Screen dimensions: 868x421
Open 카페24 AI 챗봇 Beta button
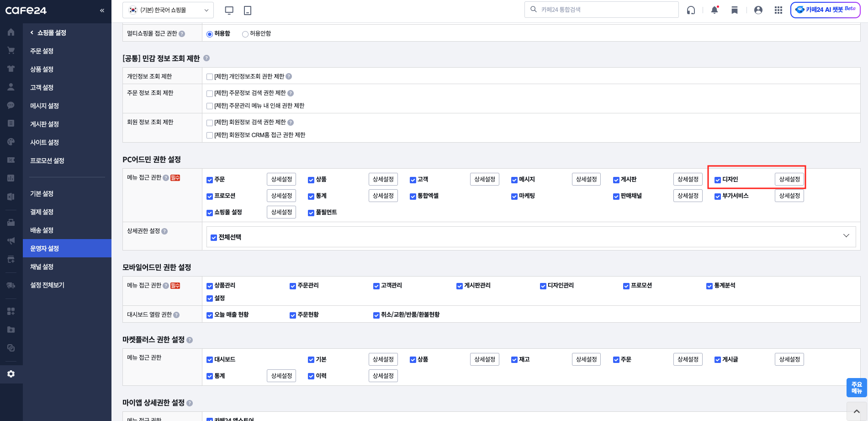point(826,10)
